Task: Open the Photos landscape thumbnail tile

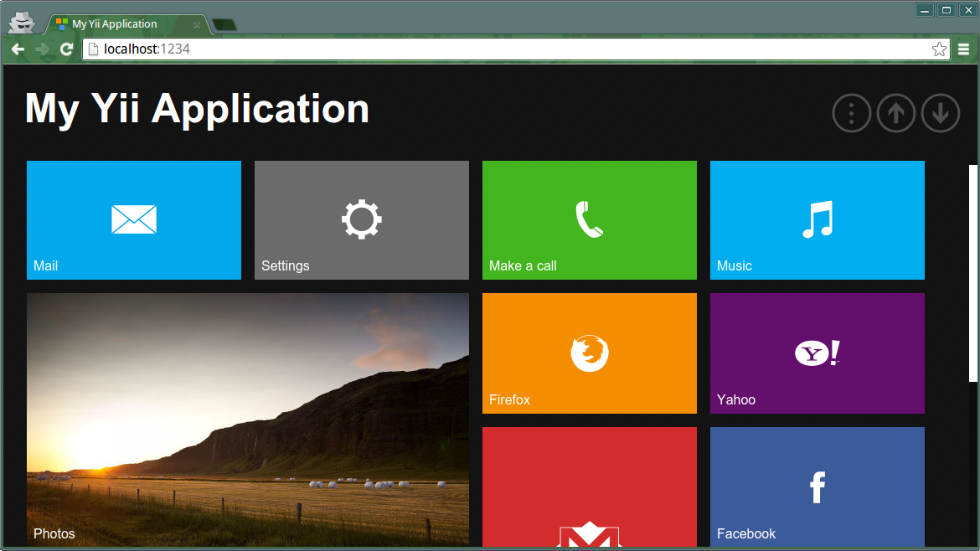Action: click(248, 419)
